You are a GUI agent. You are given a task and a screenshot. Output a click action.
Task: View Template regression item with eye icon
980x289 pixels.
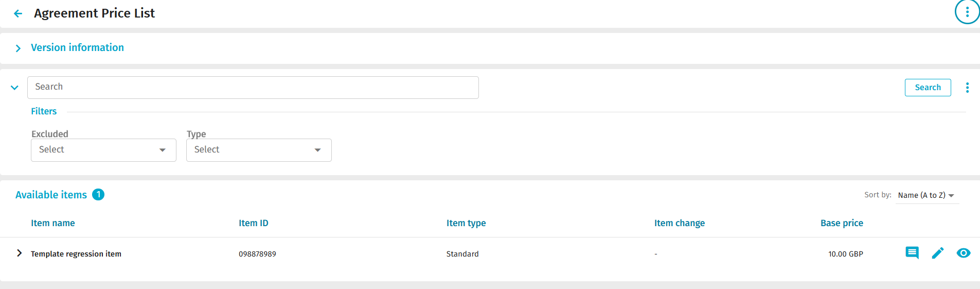964,253
